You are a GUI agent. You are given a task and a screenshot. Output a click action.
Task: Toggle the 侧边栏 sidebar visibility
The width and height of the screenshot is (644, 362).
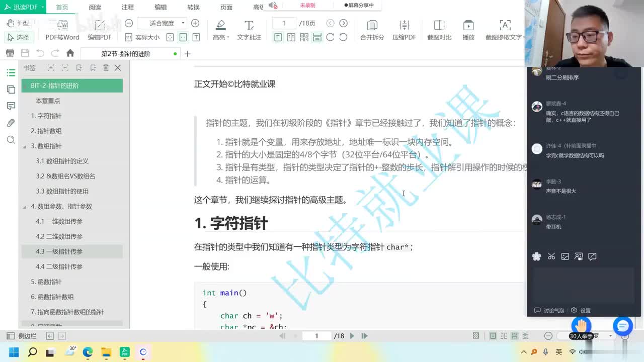click(x=22, y=336)
